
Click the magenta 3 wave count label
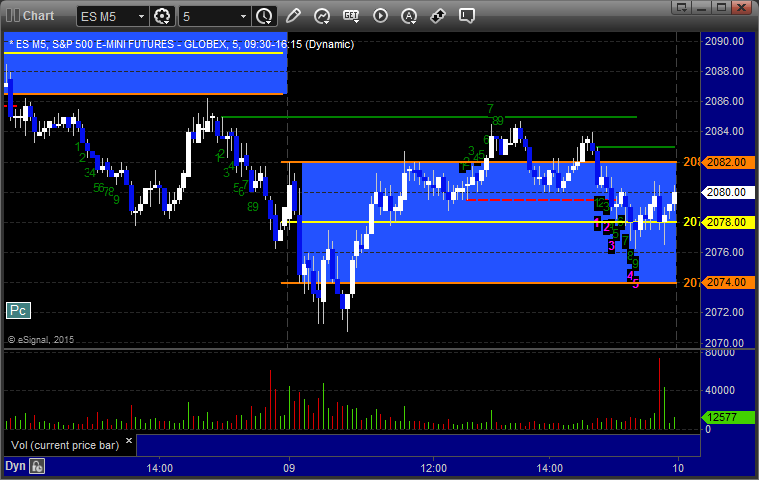pyautogui.click(x=611, y=246)
